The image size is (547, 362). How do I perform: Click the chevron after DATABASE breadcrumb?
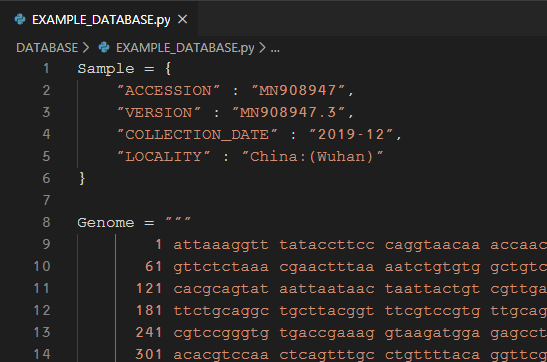point(86,48)
